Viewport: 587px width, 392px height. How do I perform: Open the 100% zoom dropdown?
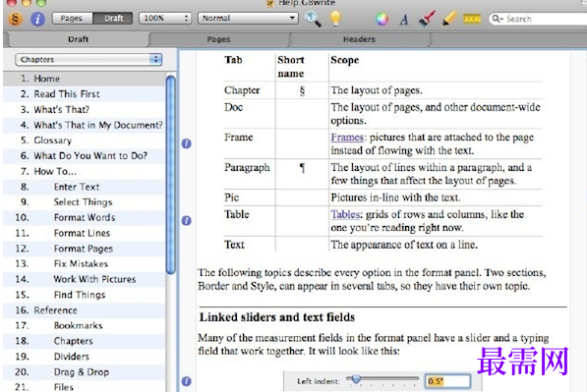(165, 19)
